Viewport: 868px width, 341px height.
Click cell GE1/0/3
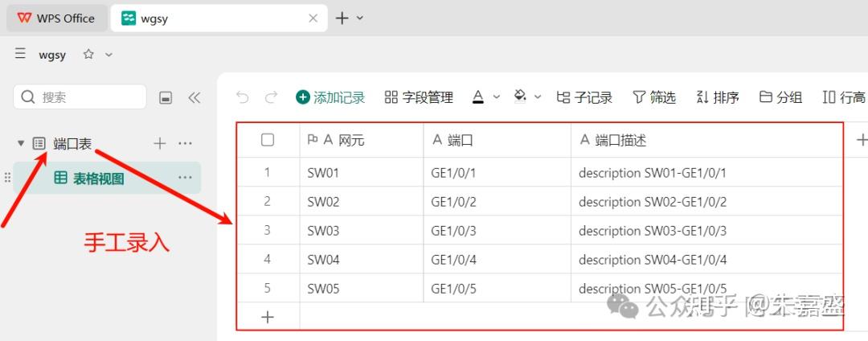click(497, 230)
